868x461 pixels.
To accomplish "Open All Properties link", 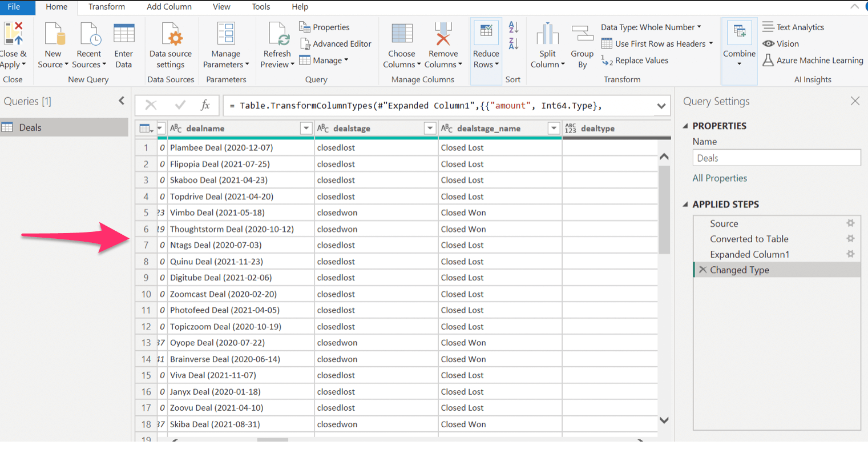I will tap(720, 178).
